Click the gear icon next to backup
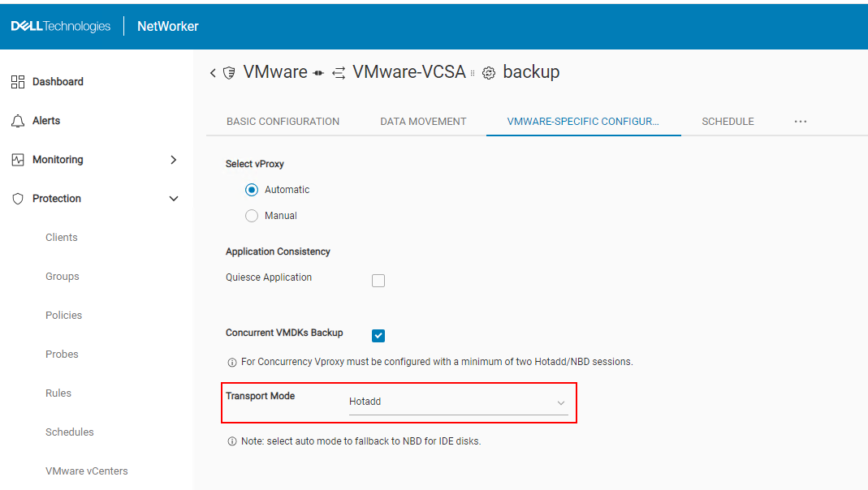This screenshot has width=868, height=490. point(487,72)
